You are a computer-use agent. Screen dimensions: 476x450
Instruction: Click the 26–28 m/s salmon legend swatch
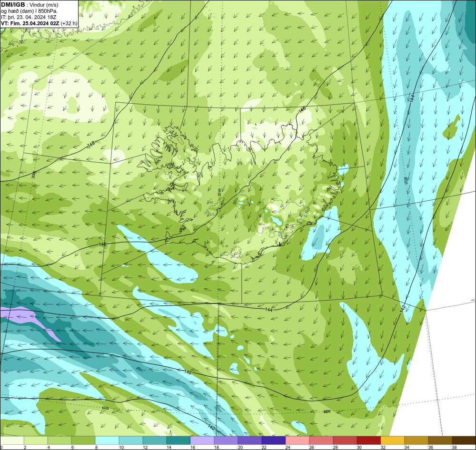pyautogui.click(x=321, y=440)
